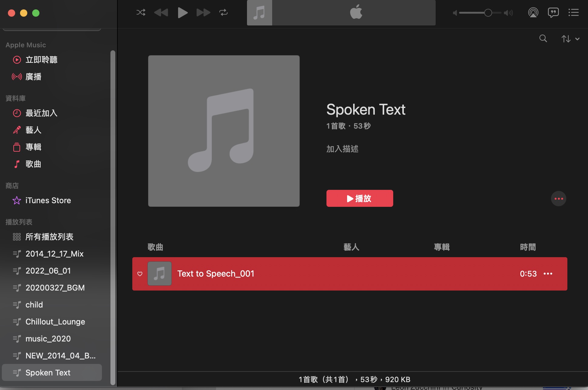The width and height of the screenshot is (588, 390).
Task: Adjust the volume slider knob
Action: [488, 13]
